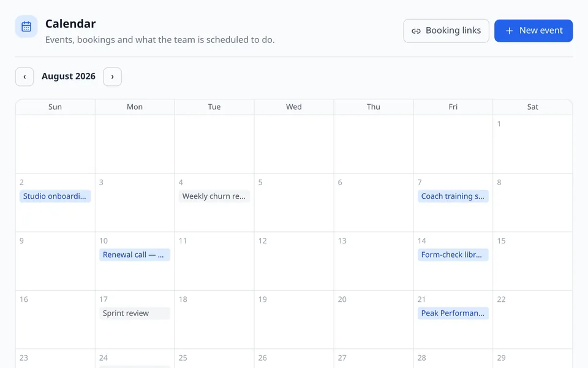
Task: Click the Thu column header
Action: (374, 107)
